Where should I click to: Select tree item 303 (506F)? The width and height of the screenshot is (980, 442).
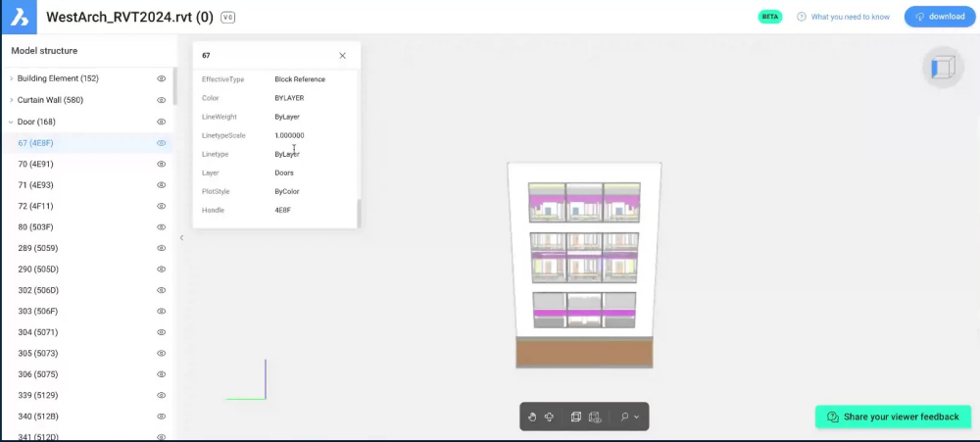pyautogui.click(x=38, y=311)
